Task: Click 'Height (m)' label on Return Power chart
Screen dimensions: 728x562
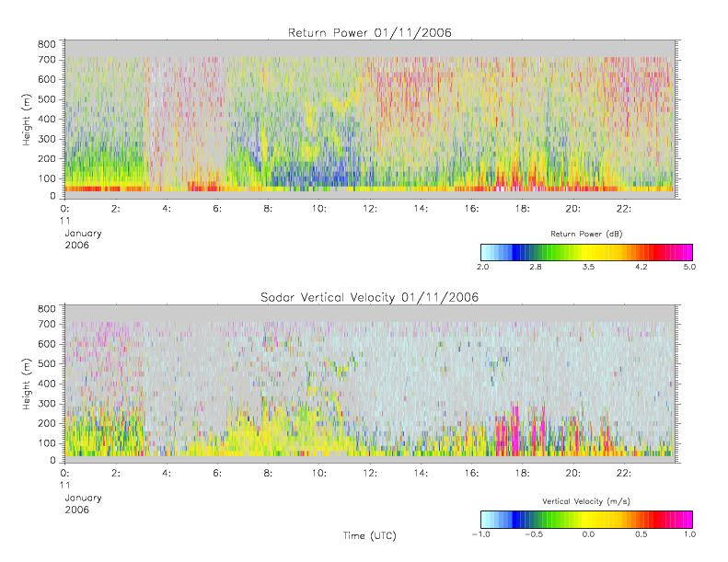Action: [x=27, y=120]
